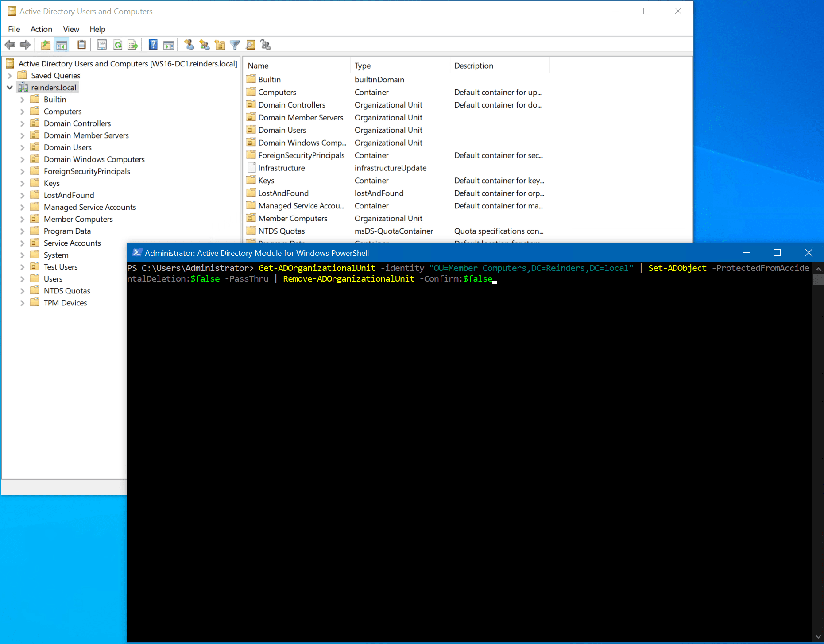This screenshot has height=644, width=824.
Task: Click the Infrastructure item document icon
Action: tap(251, 168)
